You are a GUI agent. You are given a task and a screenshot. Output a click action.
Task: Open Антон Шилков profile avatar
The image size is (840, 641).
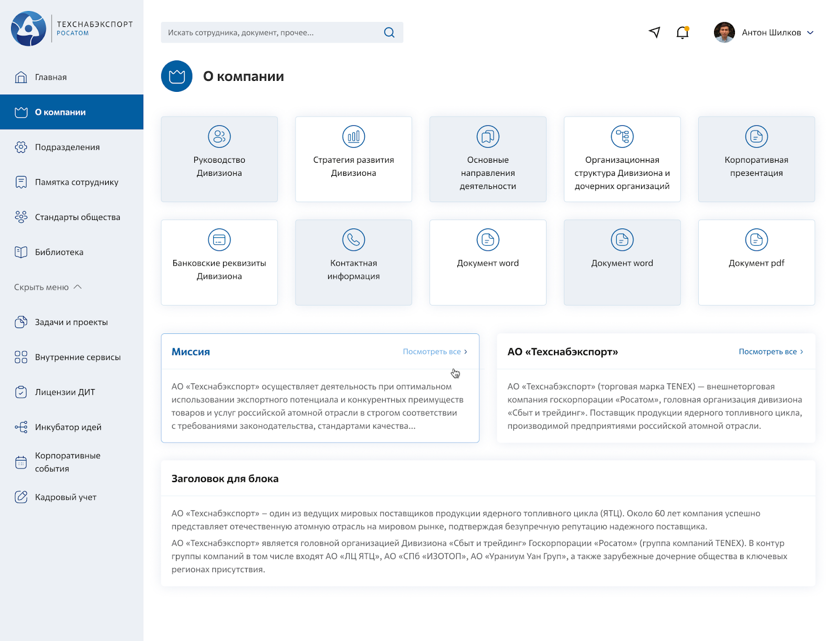724,33
